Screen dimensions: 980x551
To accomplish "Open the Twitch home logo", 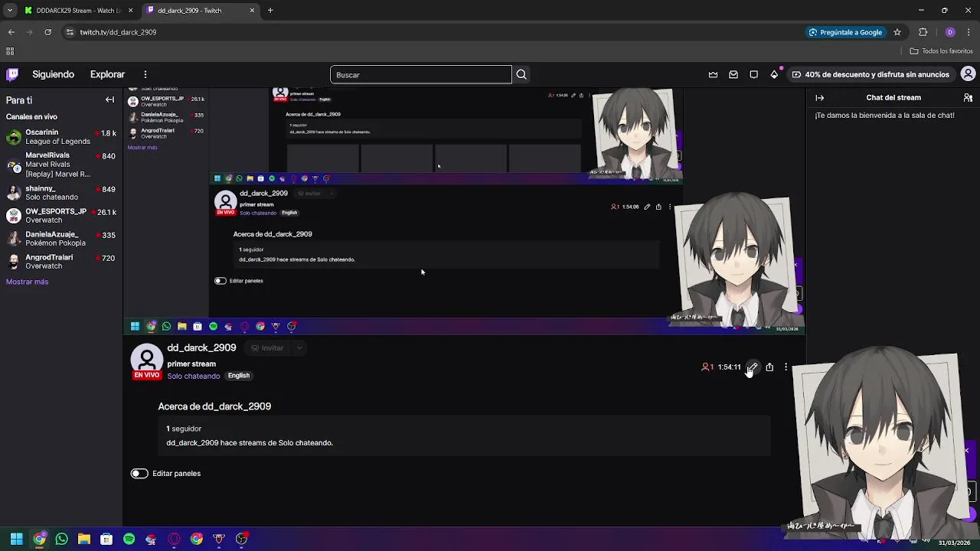I will point(12,74).
